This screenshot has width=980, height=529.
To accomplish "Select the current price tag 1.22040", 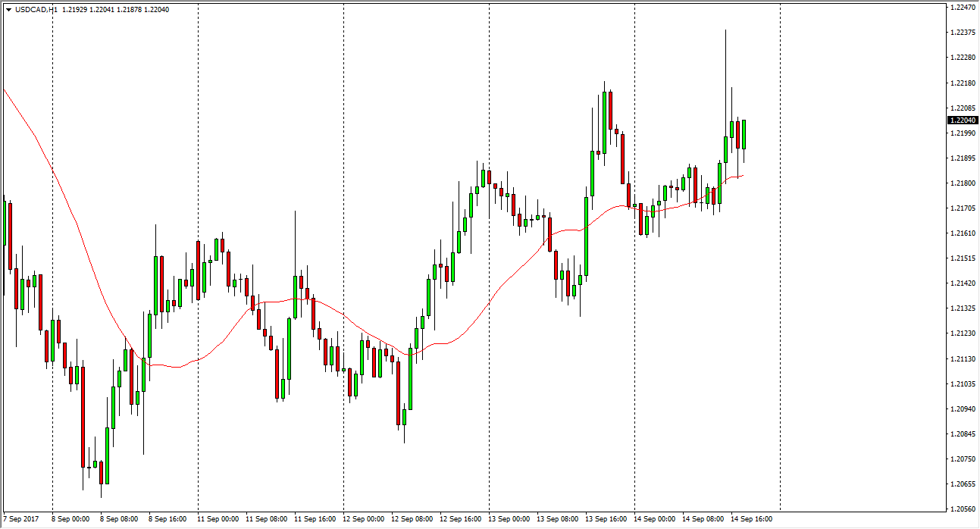I will click(962, 120).
